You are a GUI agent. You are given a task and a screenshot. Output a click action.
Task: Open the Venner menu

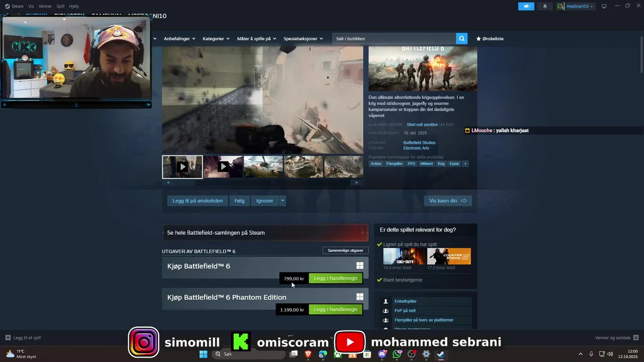point(45,6)
